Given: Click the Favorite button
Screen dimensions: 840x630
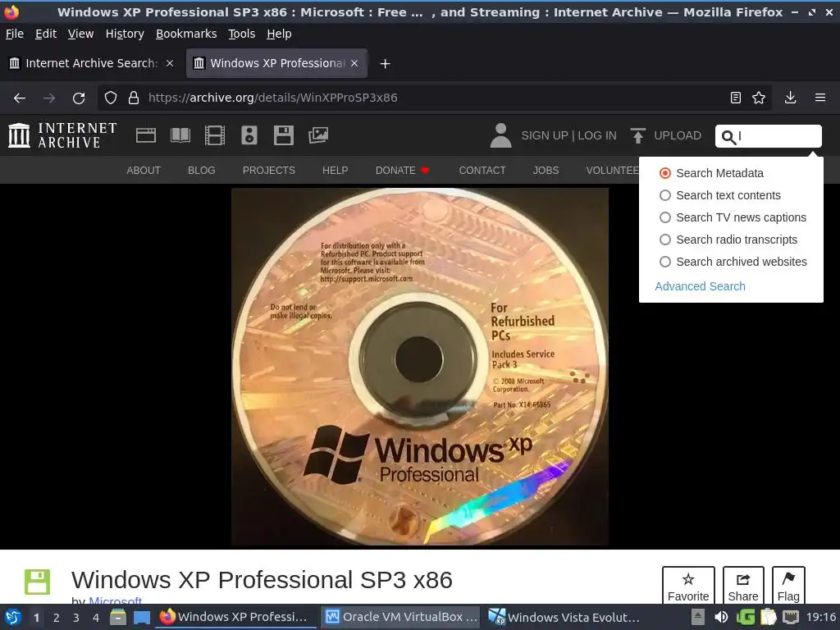Looking at the screenshot, I should [x=688, y=585].
